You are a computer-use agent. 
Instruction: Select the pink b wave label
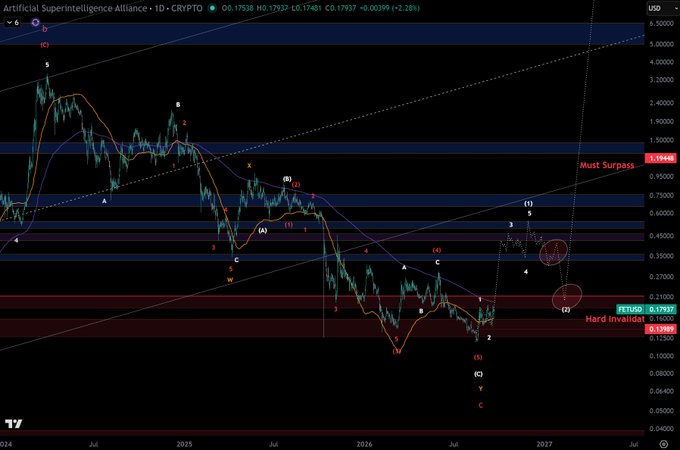click(45, 29)
